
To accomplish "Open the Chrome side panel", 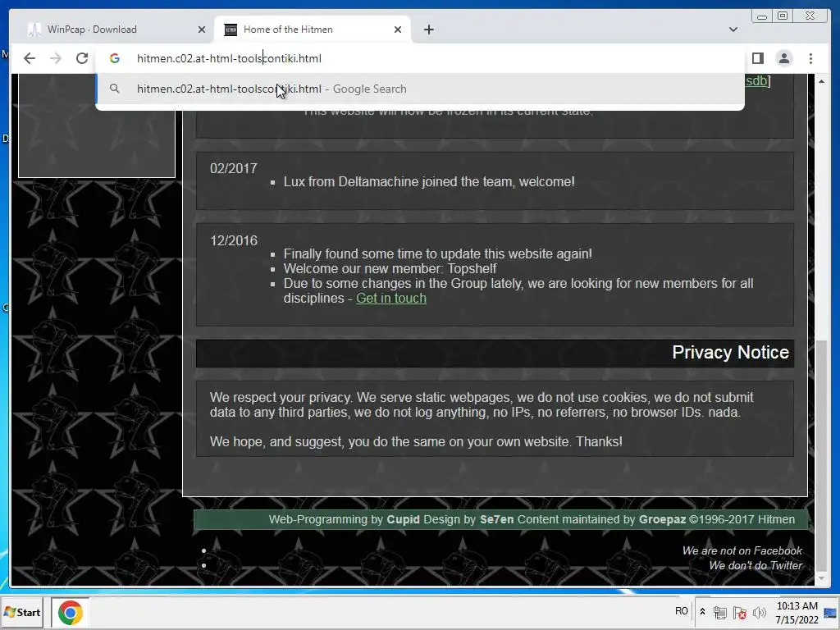I will click(757, 58).
